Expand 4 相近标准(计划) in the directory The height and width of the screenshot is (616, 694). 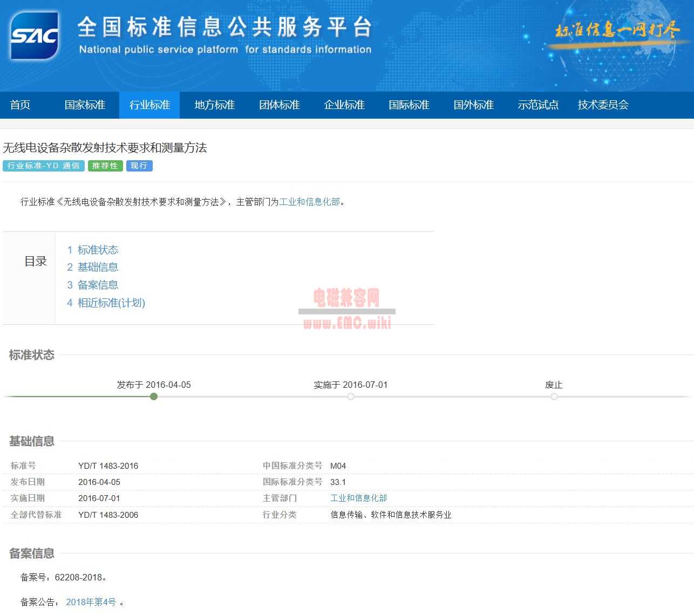point(111,303)
